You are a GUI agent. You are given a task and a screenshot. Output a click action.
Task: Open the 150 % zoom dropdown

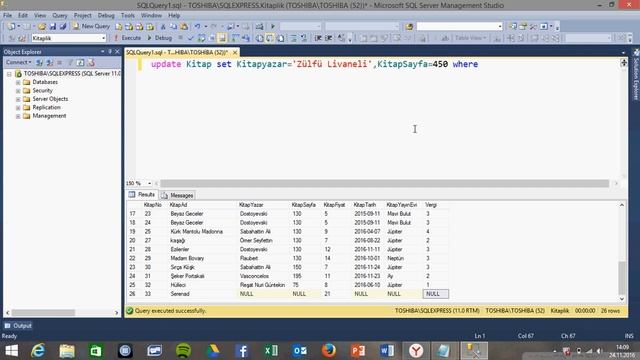(149, 183)
